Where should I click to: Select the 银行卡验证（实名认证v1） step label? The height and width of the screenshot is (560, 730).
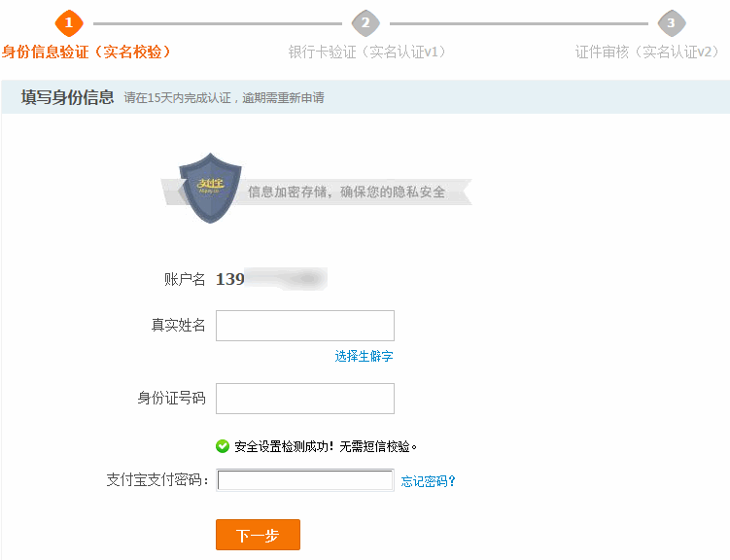(366, 52)
